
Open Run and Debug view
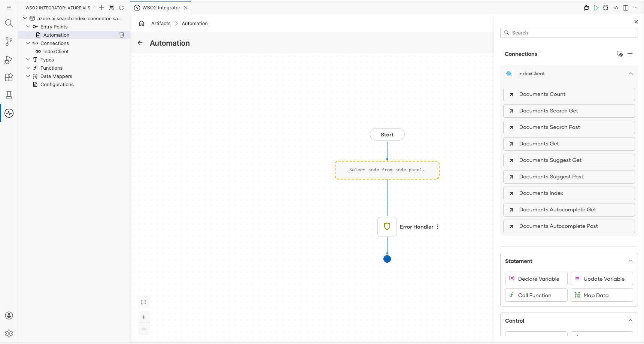pos(9,59)
